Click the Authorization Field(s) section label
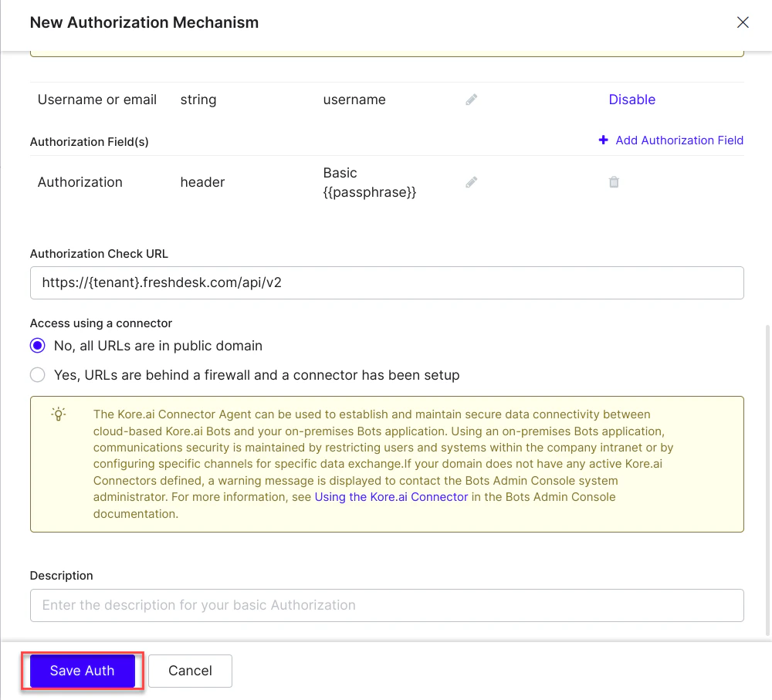The image size is (772, 700). coord(89,141)
